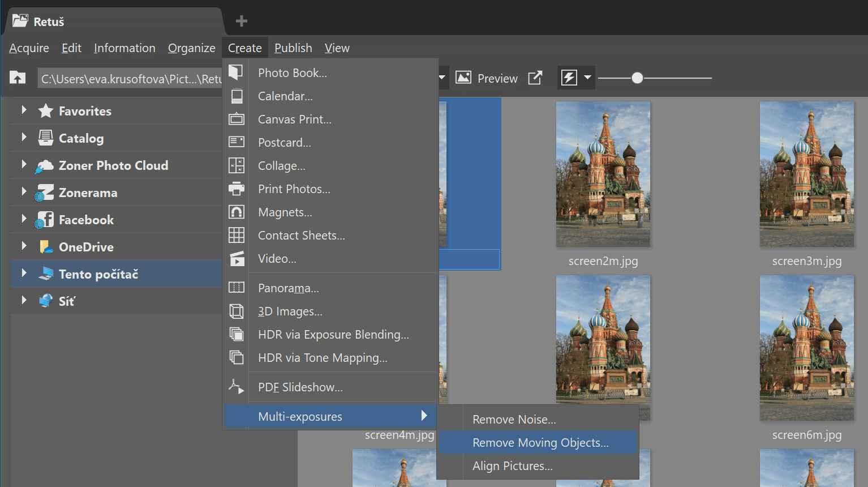Choose Remove Noise from submenu
This screenshot has width=868, height=487.
(x=538, y=419)
